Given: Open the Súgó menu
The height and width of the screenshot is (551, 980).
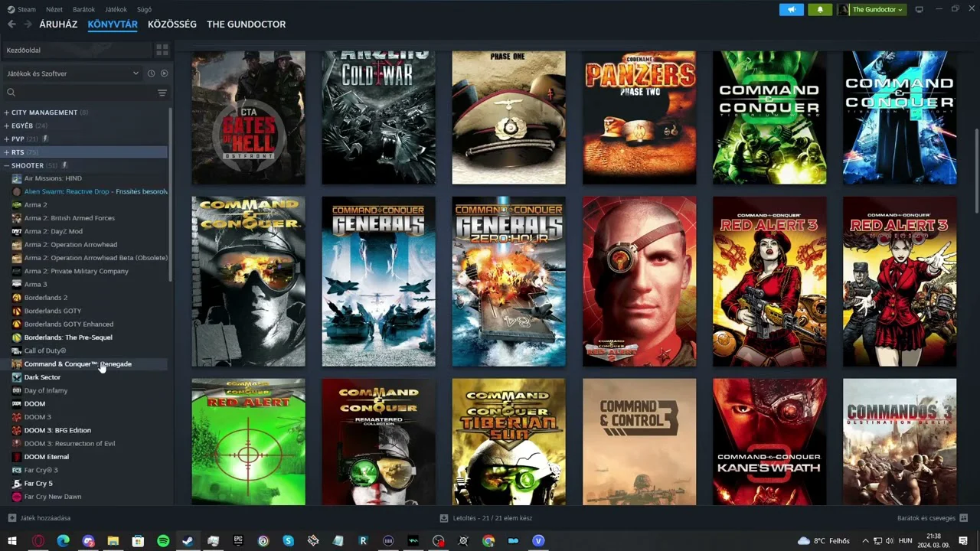Looking at the screenshot, I should coord(144,9).
